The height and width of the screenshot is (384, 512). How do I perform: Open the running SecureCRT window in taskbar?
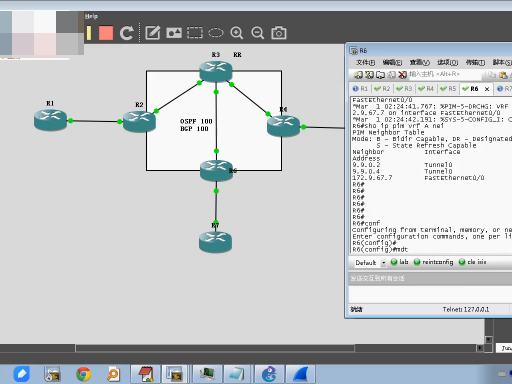tap(175, 374)
